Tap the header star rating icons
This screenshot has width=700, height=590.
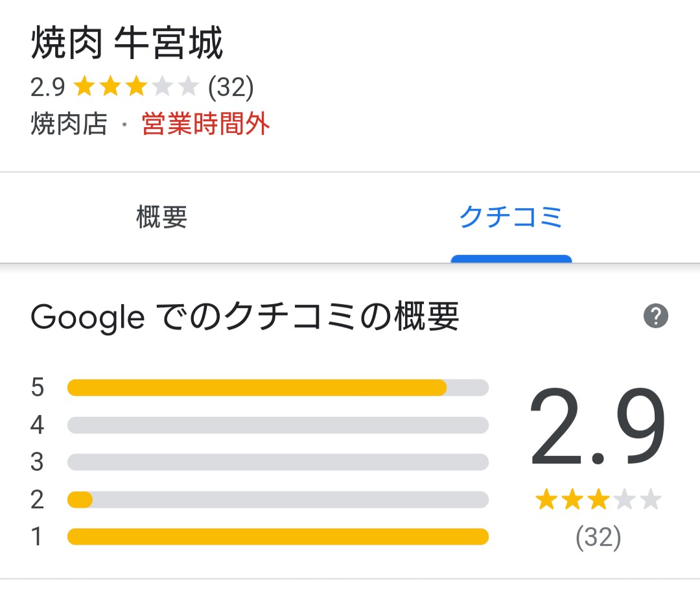point(136,87)
